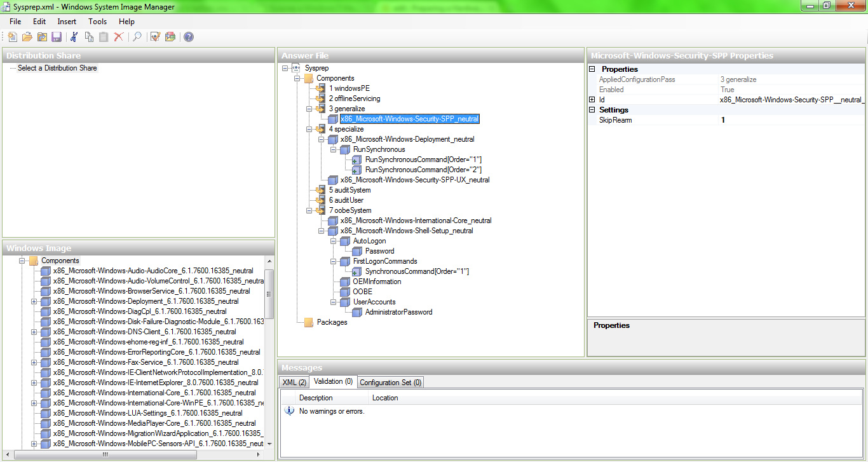Collapse the Settings property category

tap(592, 110)
